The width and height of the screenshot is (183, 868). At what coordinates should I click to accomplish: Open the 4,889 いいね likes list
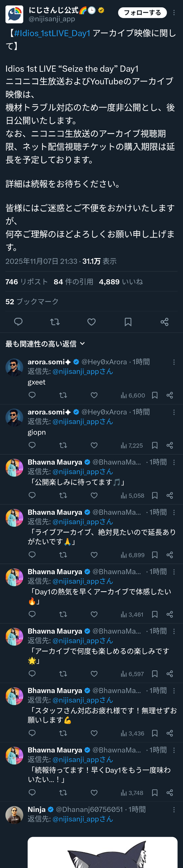point(121,282)
